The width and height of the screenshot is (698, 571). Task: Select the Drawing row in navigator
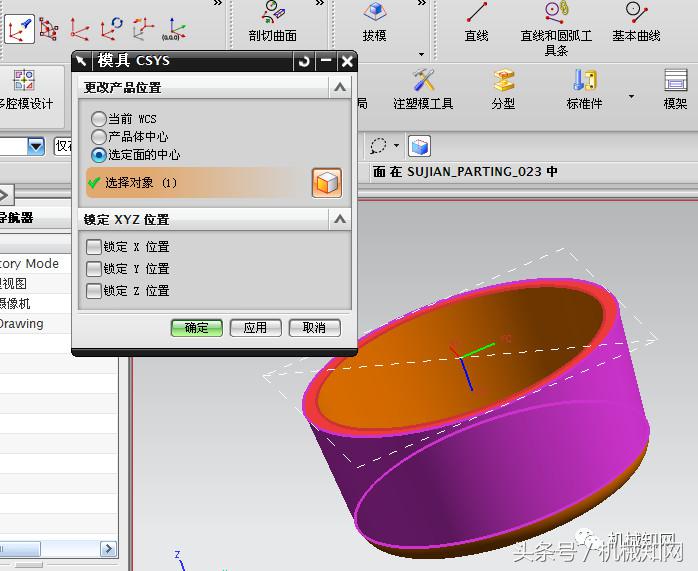[35, 324]
